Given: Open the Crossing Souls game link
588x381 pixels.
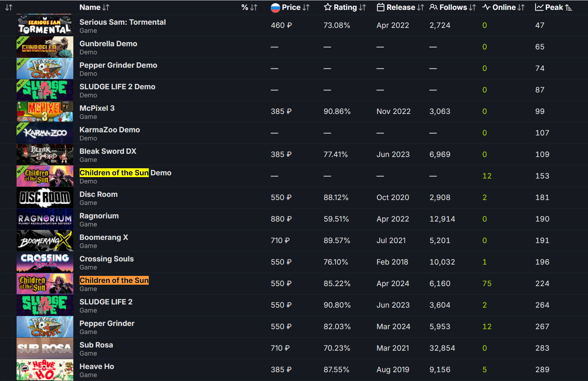Looking at the screenshot, I should coord(106,259).
